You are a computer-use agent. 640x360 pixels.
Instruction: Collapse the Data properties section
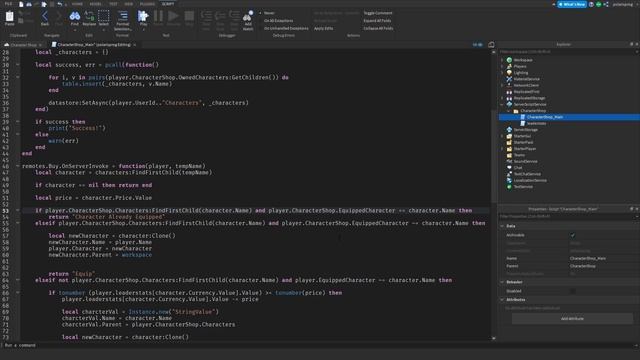click(x=502, y=226)
